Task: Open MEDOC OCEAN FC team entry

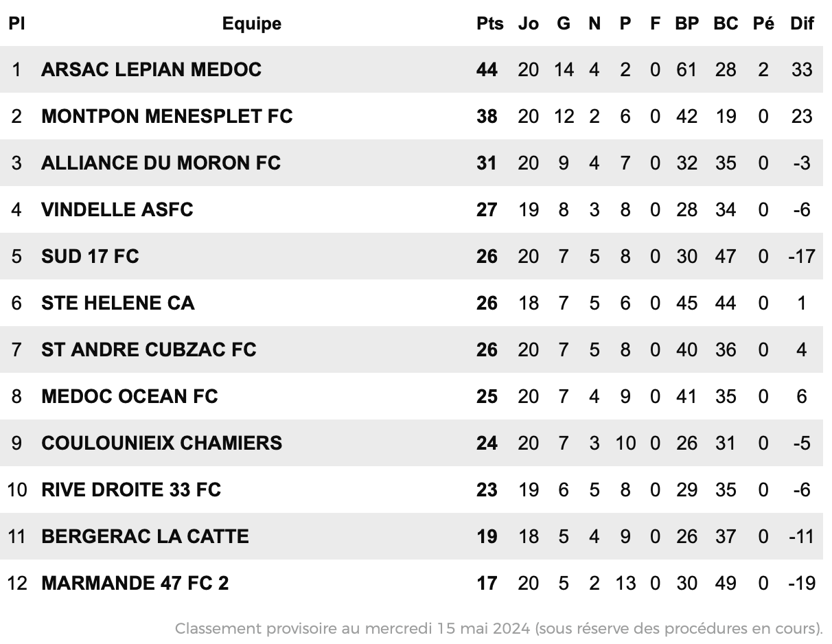Action: pos(130,397)
